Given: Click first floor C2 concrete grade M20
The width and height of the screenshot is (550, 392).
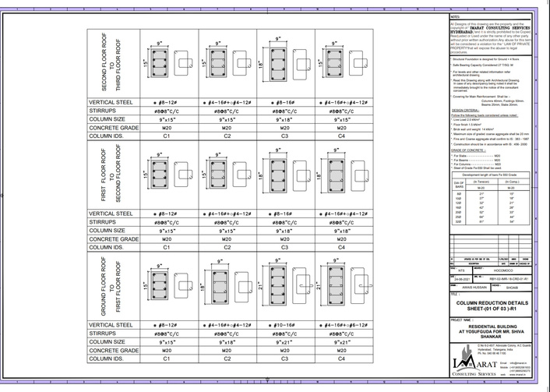Looking at the screenshot, I should click(227, 239).
